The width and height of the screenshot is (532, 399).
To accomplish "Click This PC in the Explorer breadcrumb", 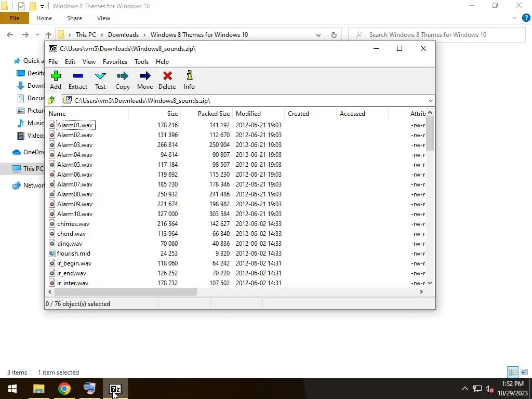I will pos(86,35).
